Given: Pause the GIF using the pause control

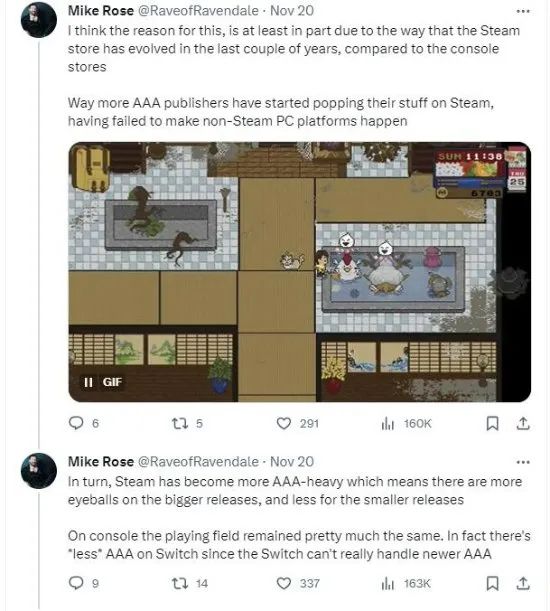Looking at the screenshot, I should (88, 382).
